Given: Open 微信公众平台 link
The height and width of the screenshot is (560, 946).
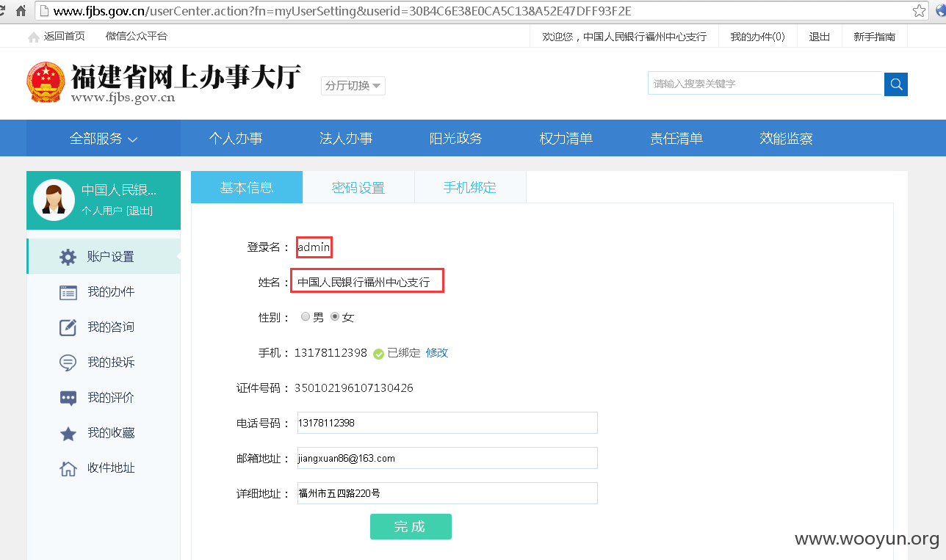Looking at the screenshot, I should pyautogui.click(x=137, y=37).
